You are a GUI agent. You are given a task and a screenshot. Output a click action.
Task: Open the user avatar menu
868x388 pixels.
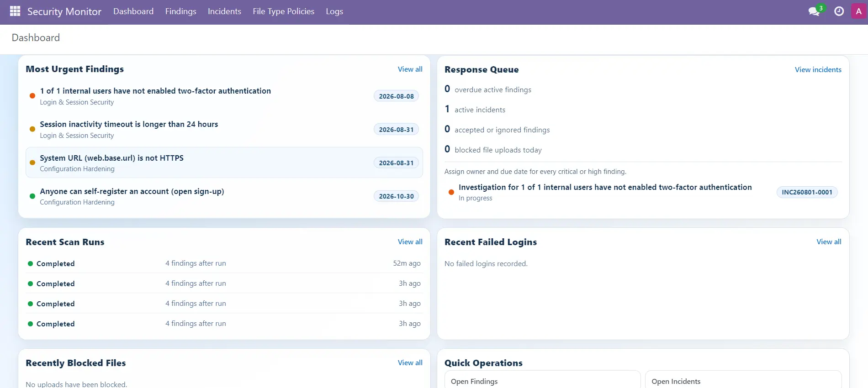pyautogui.click(x=859, y=11)
